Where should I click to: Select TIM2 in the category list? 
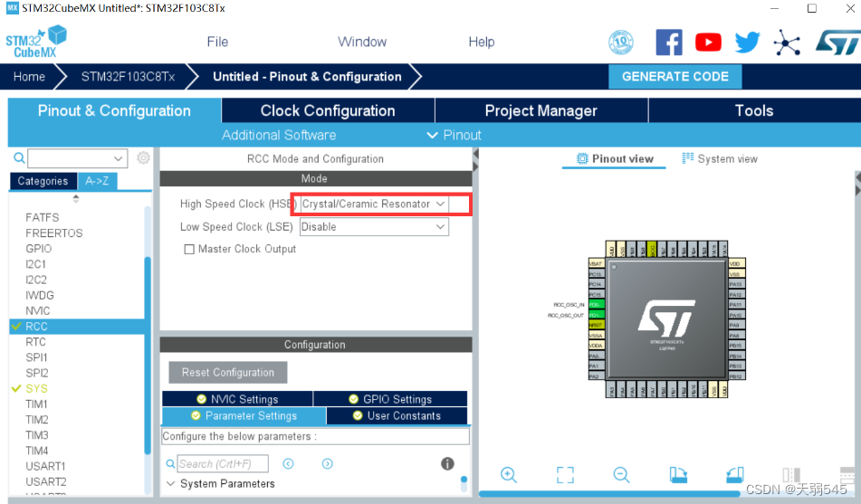37,420
